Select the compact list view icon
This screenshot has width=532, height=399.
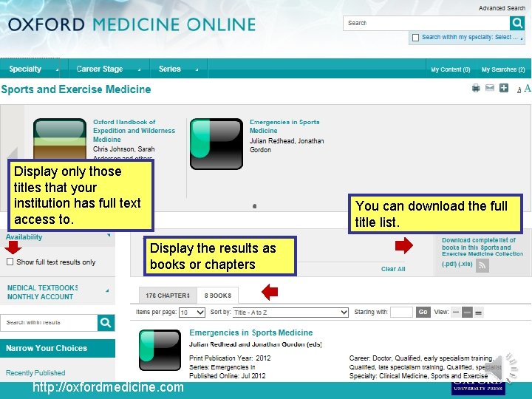click(x=456, y=312)
